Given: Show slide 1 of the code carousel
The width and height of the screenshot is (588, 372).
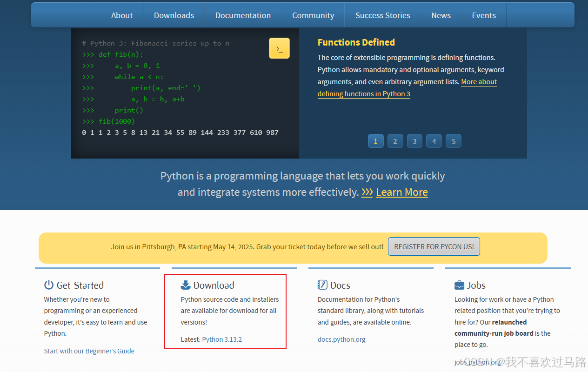Looking at the screenshot, I should 375,141.
